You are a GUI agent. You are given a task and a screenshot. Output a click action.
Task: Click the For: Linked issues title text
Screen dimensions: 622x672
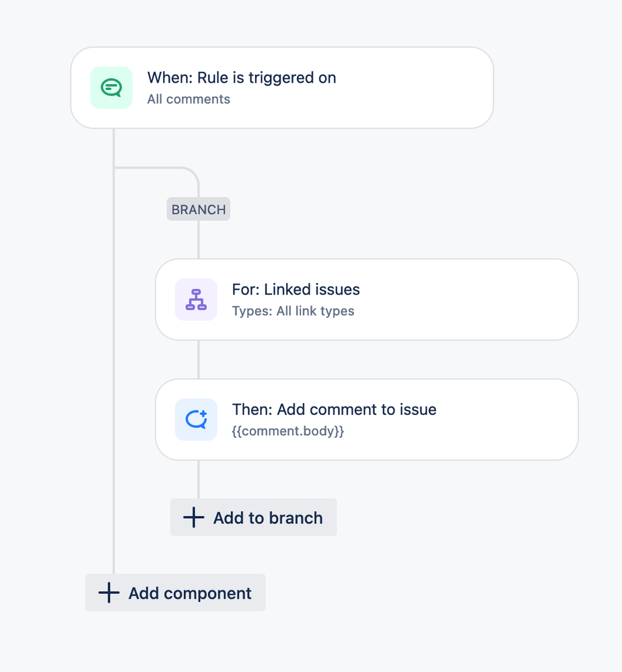tap(296, 290)
